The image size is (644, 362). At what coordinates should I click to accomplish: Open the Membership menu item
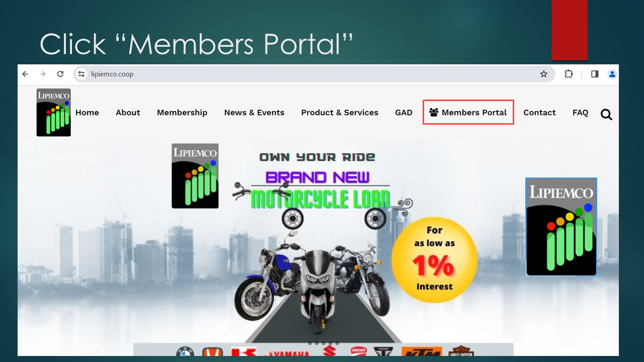click(x=182, y=113)
